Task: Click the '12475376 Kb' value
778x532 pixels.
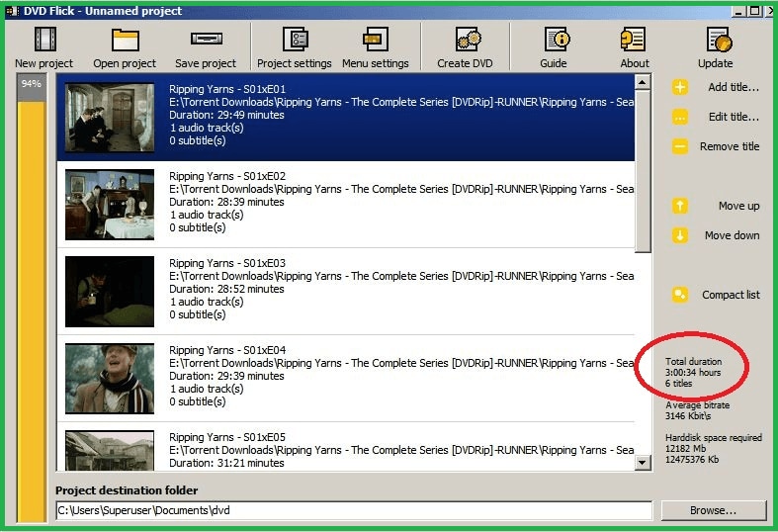Action: [x=692, y=460]
